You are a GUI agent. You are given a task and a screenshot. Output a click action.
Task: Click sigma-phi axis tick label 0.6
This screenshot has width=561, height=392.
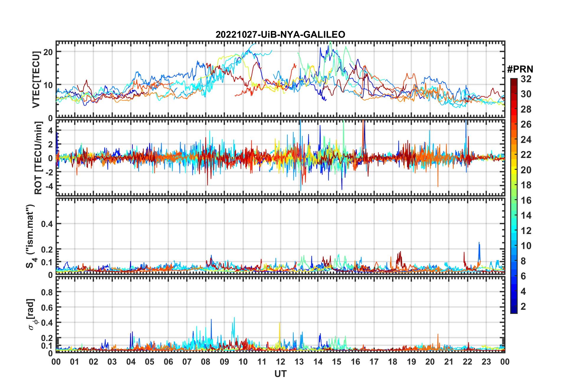47,307
